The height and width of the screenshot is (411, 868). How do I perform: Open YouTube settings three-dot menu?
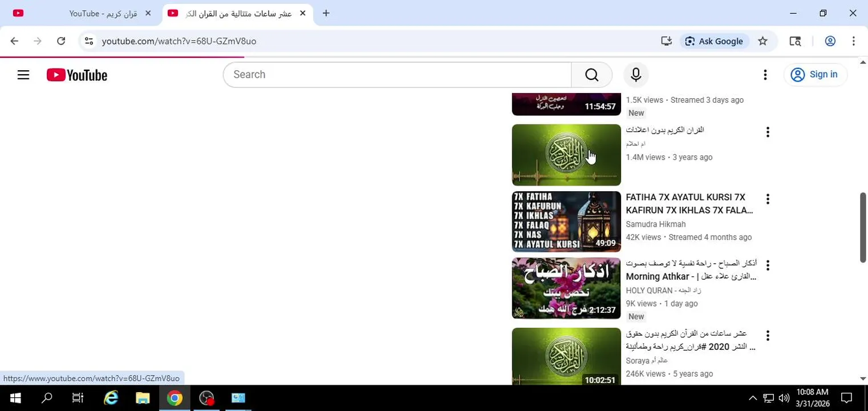pos(765,75)
